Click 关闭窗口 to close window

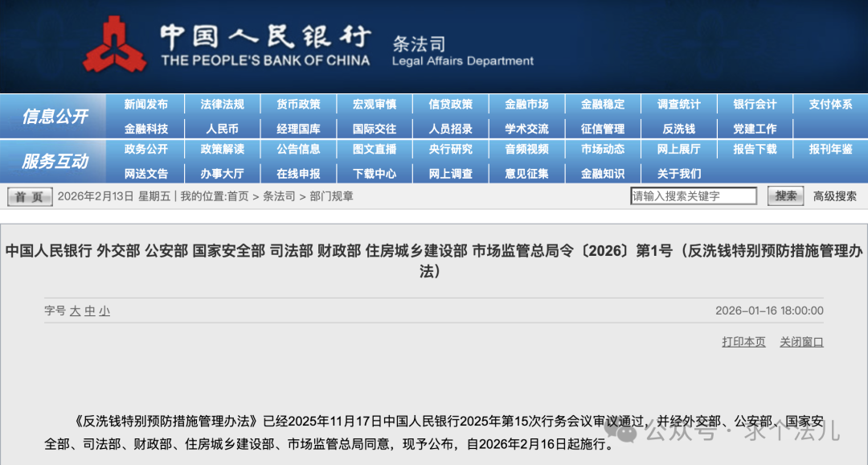tap(801, 342)
